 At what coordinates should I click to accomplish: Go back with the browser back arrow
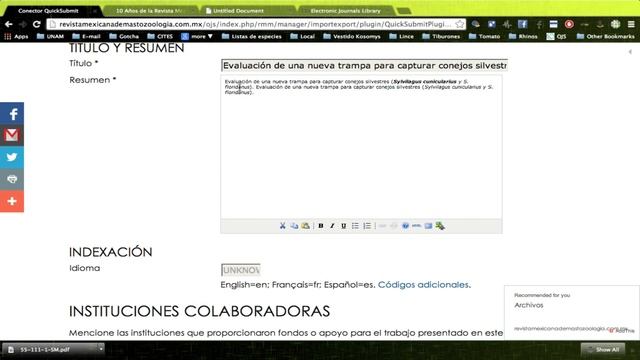(x=9, y=24)
